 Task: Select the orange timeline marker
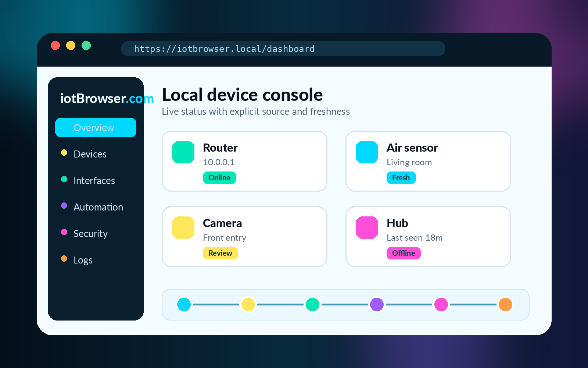pyautogui.click(x=505, y=304)
